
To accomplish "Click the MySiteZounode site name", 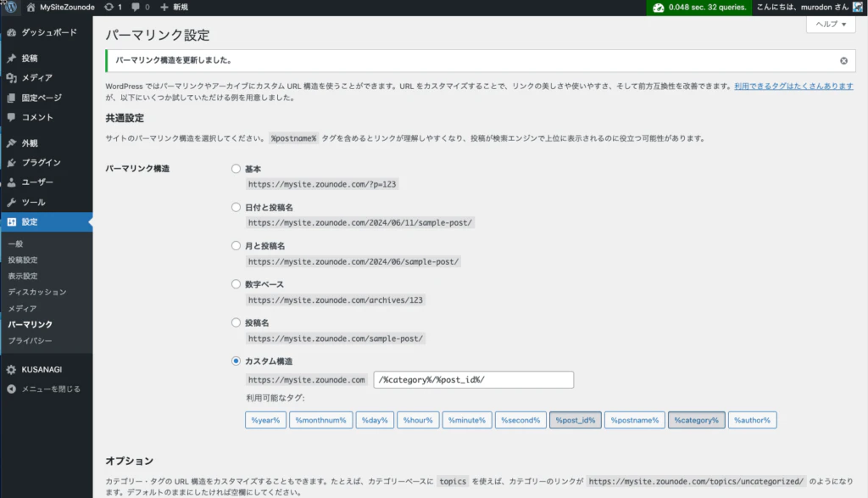I will point(67,7).
